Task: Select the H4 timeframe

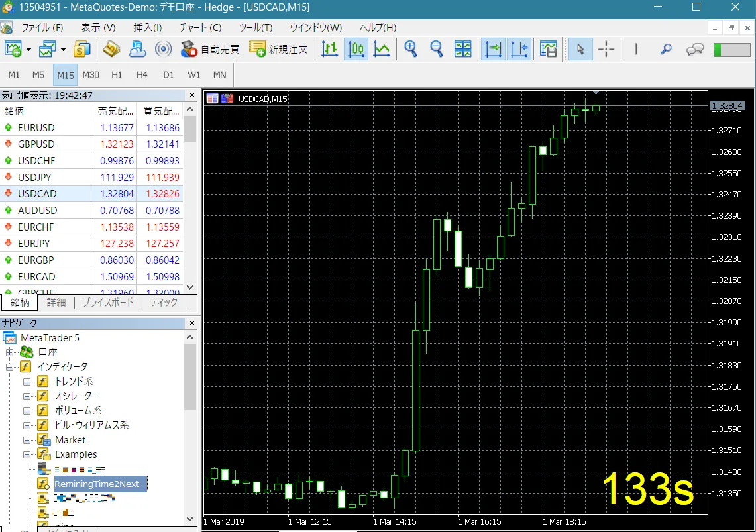Action: point(142,75)
